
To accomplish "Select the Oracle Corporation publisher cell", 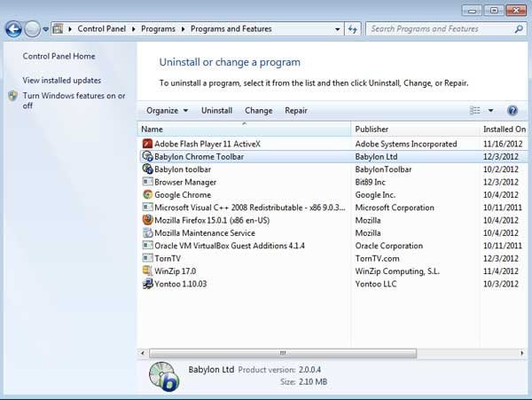I will [389, 246].
